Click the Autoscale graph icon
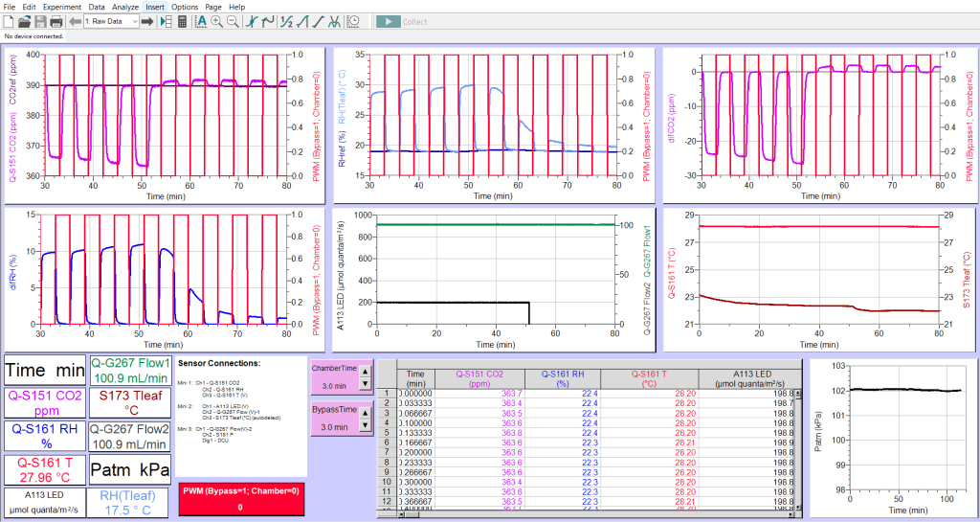The width and height of the screenshot is (980, 522). point(201,21)
